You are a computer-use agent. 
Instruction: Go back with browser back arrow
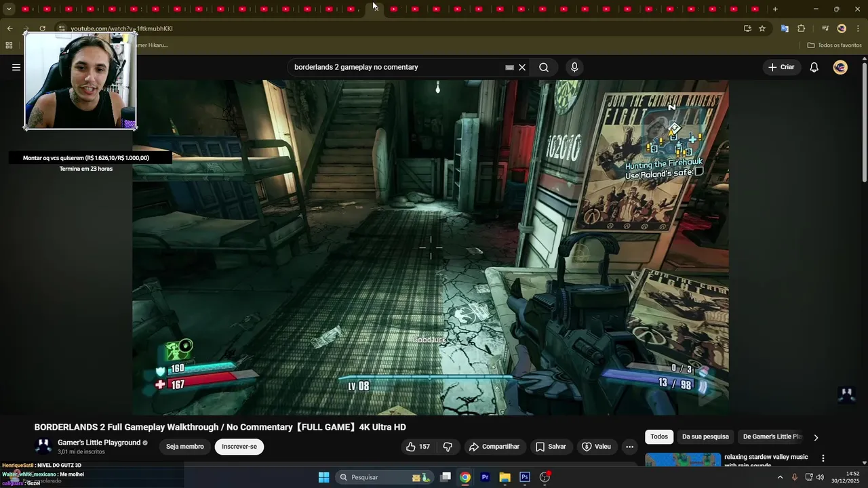[x=9, y=28]
